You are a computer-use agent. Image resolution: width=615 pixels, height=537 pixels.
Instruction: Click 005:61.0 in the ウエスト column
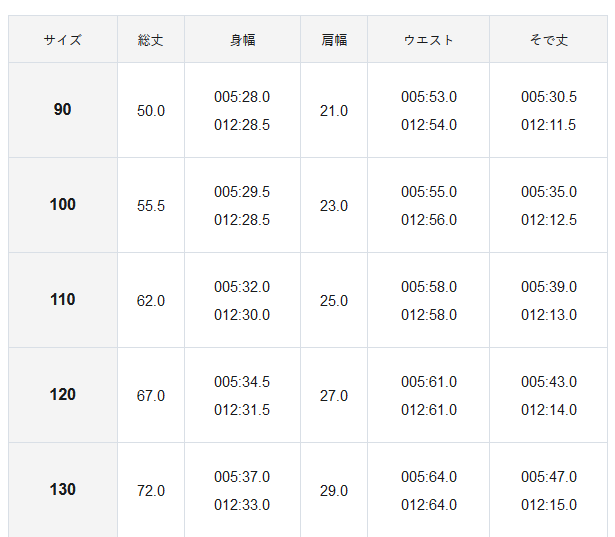(429, 382)
